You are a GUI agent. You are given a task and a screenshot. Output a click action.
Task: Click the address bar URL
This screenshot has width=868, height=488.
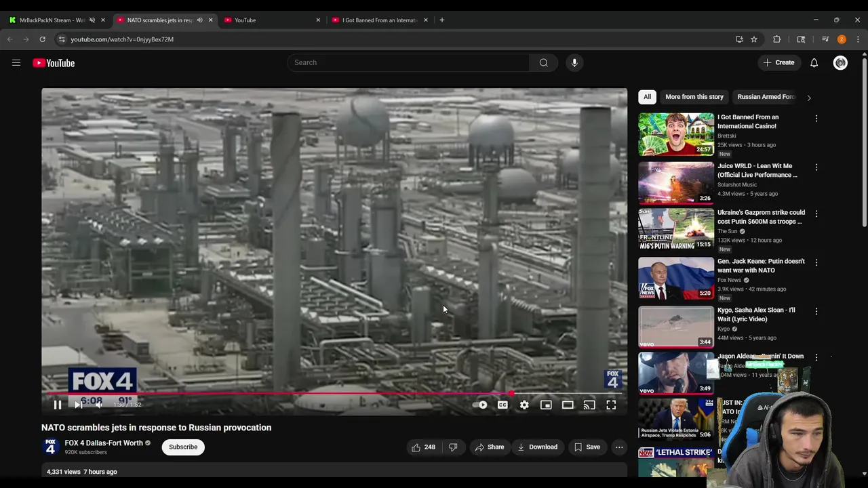(122, 39)
